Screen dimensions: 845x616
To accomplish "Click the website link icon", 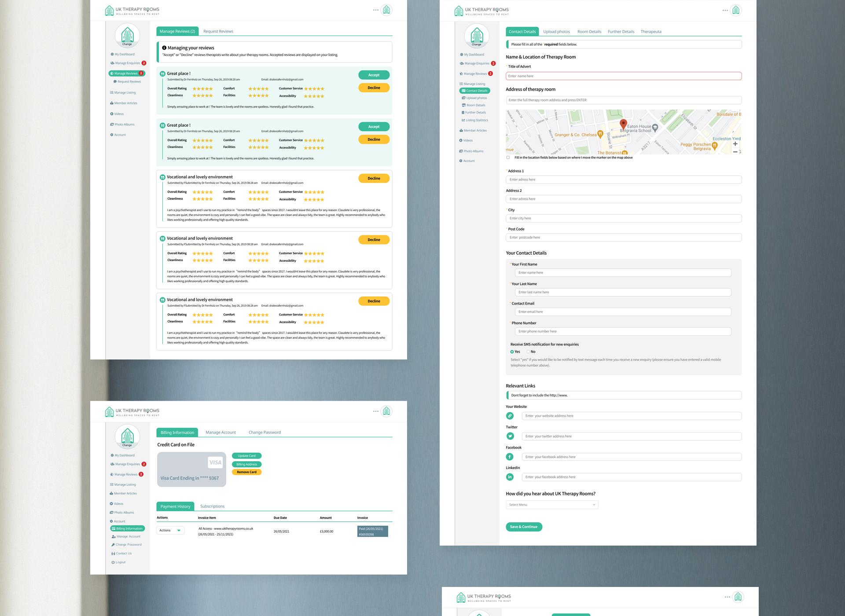I will pos(510,416).
